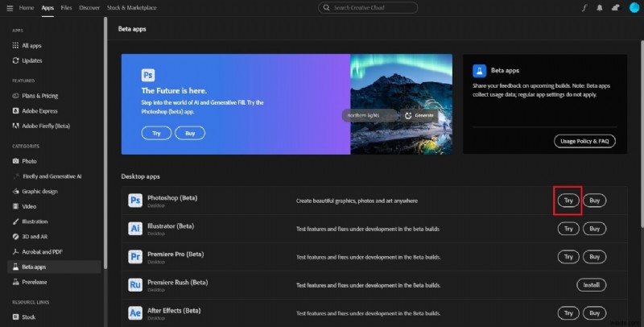Click the Photoshop (Beta) Ps app icon
Viewport: 644px width, 327px height.
pyautogui.click(x=135, y=201)
